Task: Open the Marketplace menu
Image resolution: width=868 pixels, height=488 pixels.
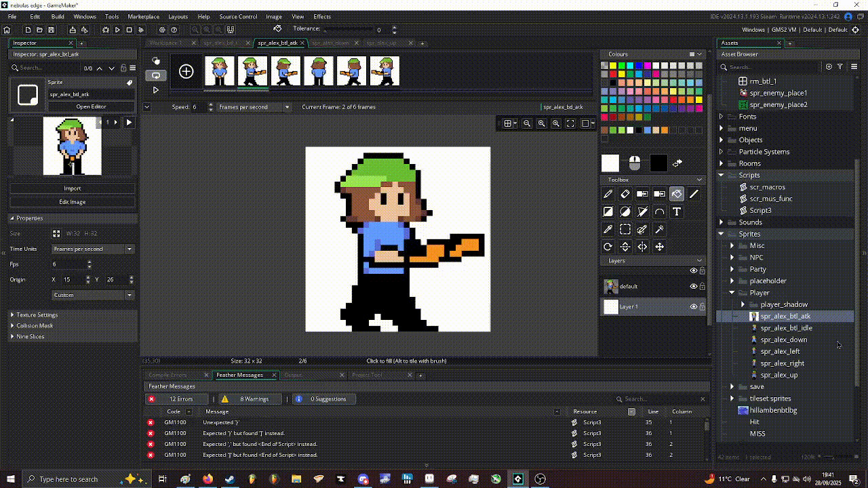Action: (x=143, y=16)
